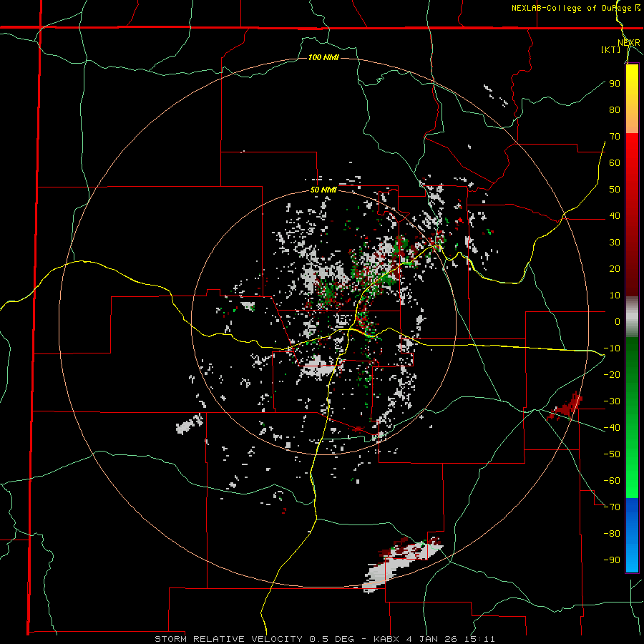The height and width of the screenshot is (644, 644).
Task: Click the 40 value on velocity scale
Action: pyautogui.click(x=615, y=216)
